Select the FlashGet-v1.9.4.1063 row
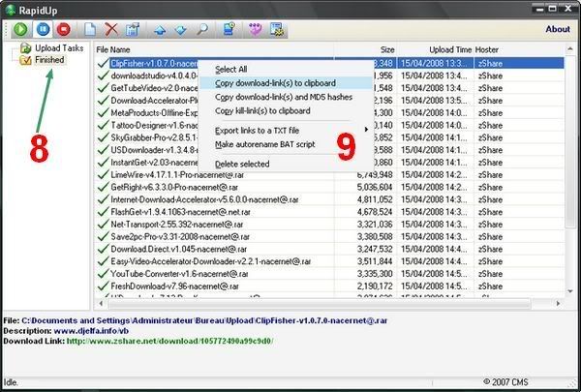 pos(330,212)
